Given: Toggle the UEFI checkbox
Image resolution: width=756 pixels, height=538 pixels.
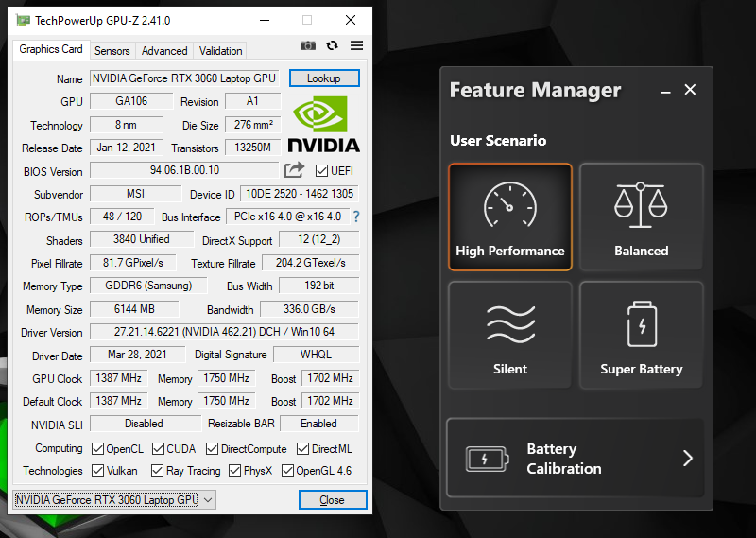Looking at the screenshot, I should (321, 171).
